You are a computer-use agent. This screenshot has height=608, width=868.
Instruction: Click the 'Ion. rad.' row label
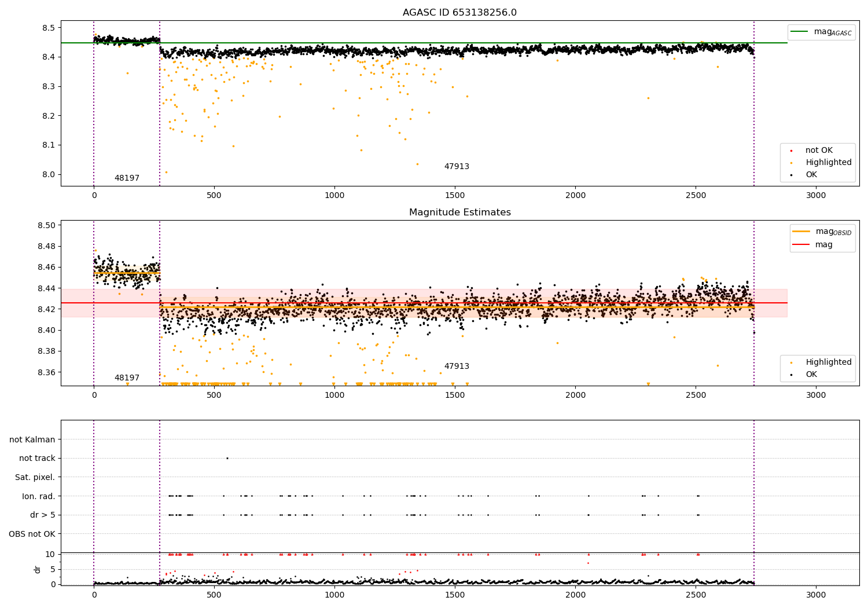39,496
